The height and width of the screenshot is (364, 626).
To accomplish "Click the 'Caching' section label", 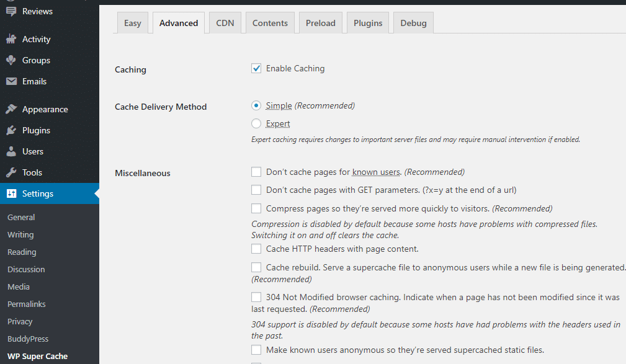I will (x=130, y=69).
